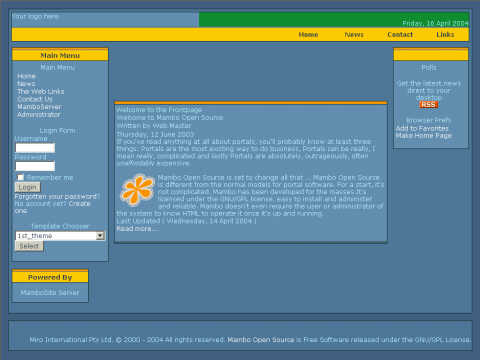Click the Welcome to the Frontpage heading
This screenshot has width=480, height=360.
point(159,110)
